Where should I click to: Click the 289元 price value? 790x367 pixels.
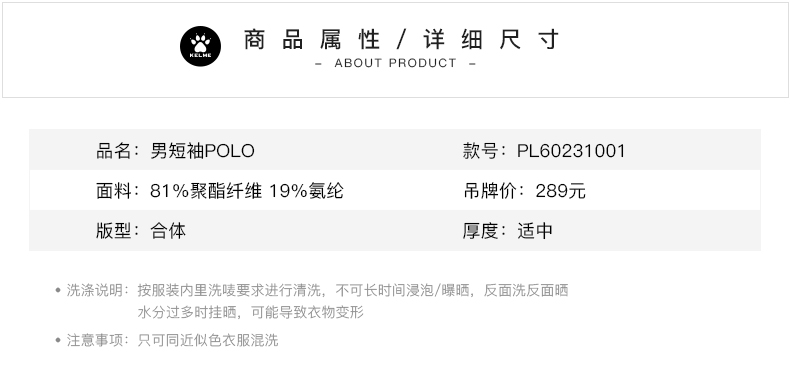tap(560, 191)
